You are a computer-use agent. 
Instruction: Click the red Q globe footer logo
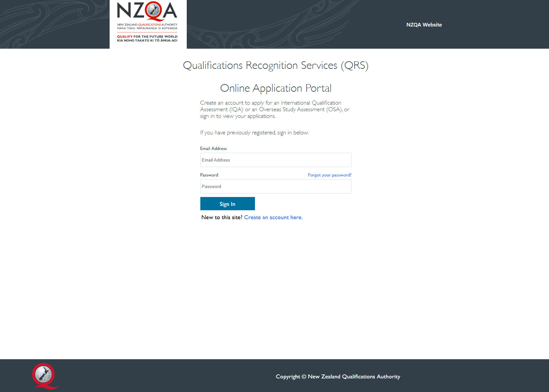45,376
